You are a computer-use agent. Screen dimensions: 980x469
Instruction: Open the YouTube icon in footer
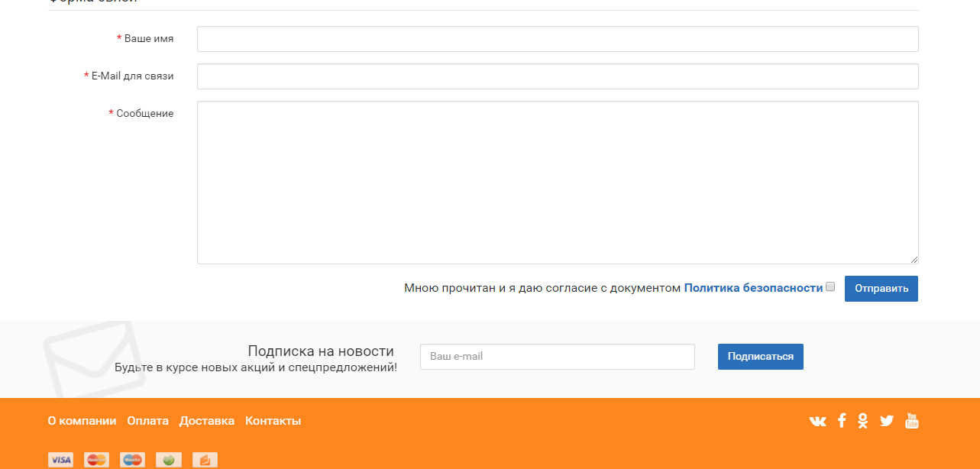pyautogui.click(x=912, y=420)
